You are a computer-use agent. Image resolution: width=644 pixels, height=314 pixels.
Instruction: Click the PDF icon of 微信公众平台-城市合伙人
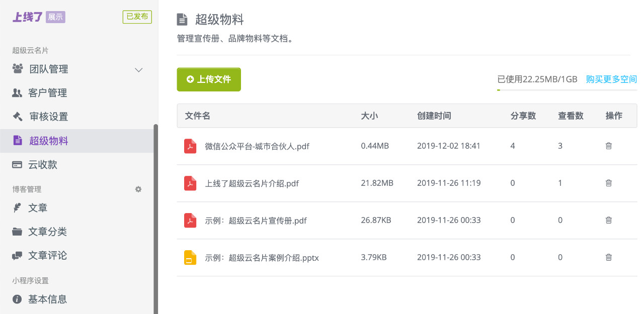tap(190, 146)
